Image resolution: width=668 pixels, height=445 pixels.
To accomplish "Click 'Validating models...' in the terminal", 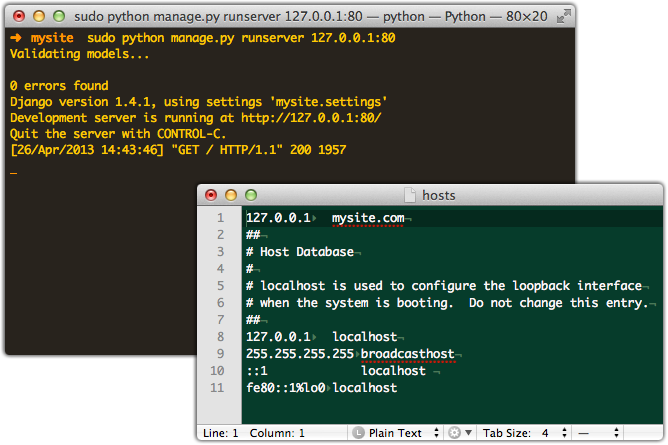I will (x=79, y=54).
